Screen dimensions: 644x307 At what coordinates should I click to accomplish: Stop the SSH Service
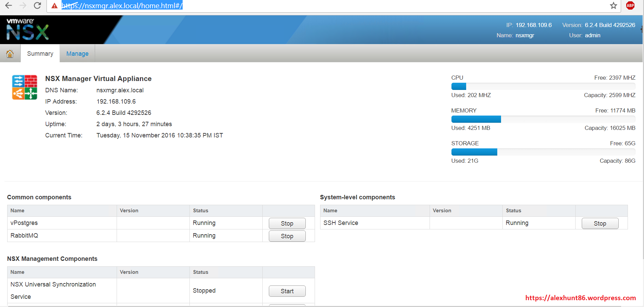[600, 223]
